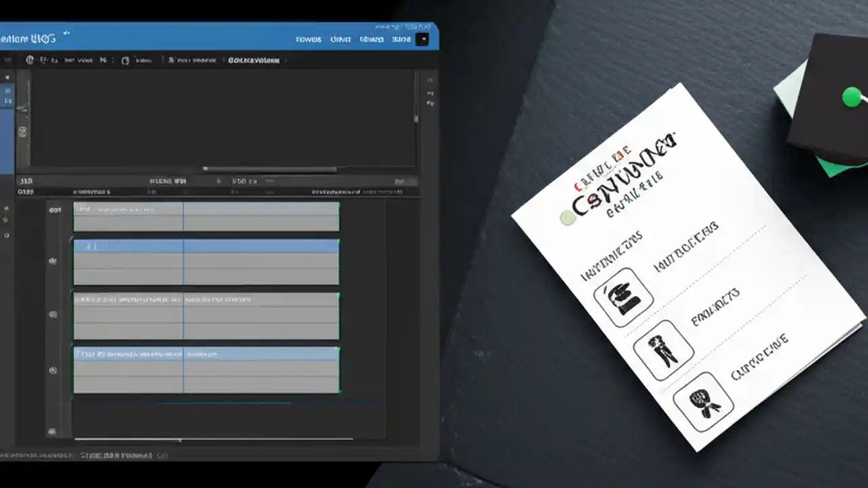This screenshot has height=488, width=868.
Task: Open the dropdown at the right of the title bar
Action: click(x=423, y=39)
